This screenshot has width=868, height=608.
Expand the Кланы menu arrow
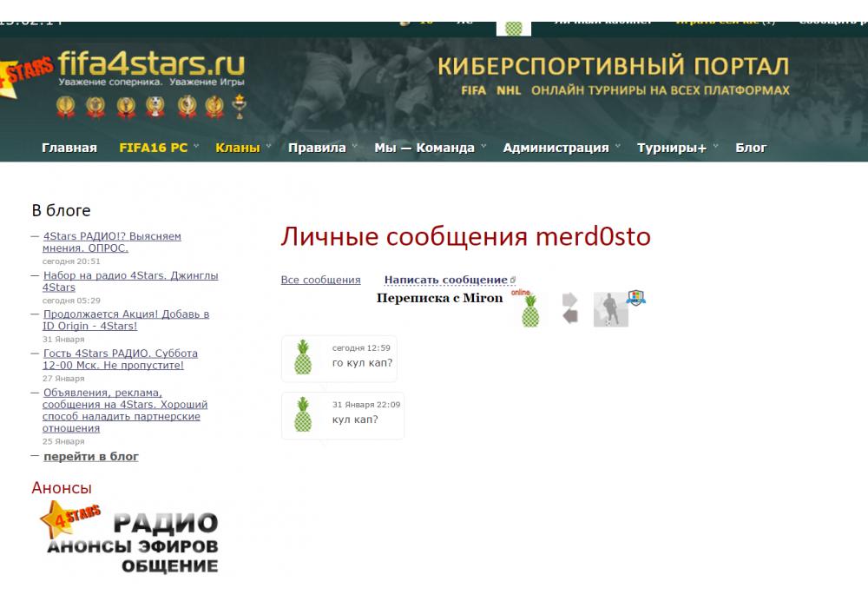(x=268, y=147)
